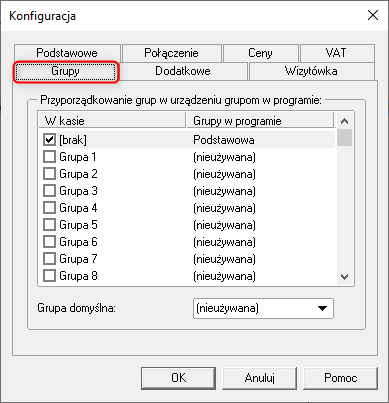
Task: Click the Anuluj button
Action: point(260,378)
